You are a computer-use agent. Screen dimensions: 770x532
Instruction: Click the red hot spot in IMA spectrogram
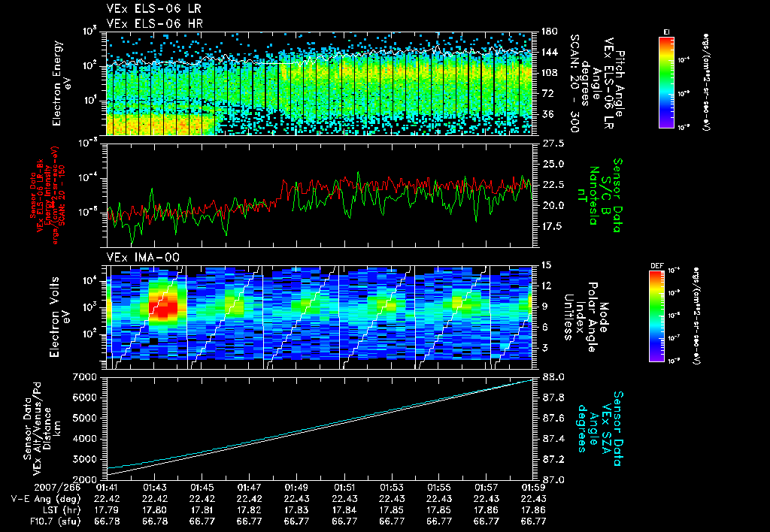tap(165, 308)
